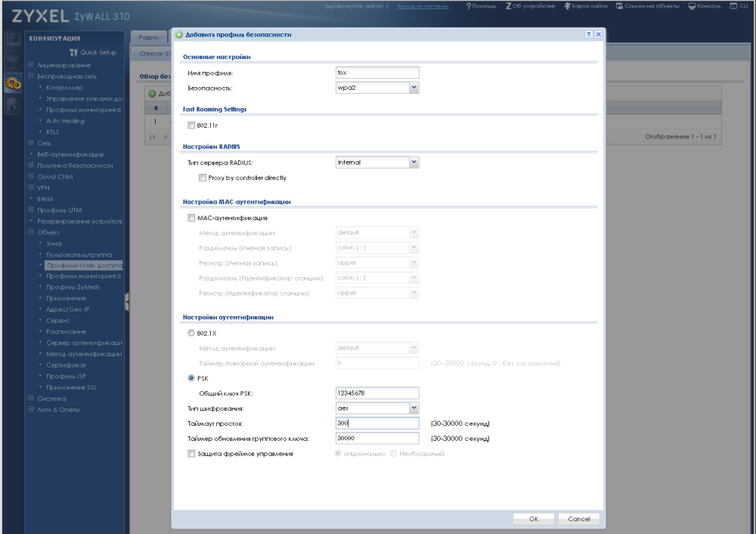The height and width of the screenshot is (534, 756).
Task: Switch to the Радио tab behind dialog
Action: pyautogui.click(x=148, y=36)
